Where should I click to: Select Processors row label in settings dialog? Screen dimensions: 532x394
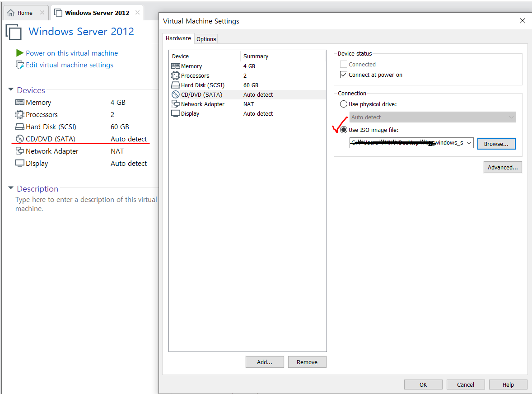195,75
